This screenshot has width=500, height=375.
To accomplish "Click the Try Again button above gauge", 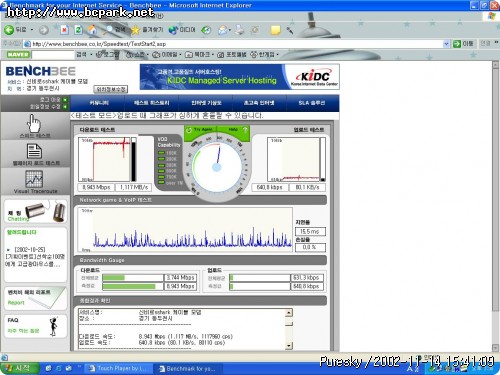I will 201,129.
